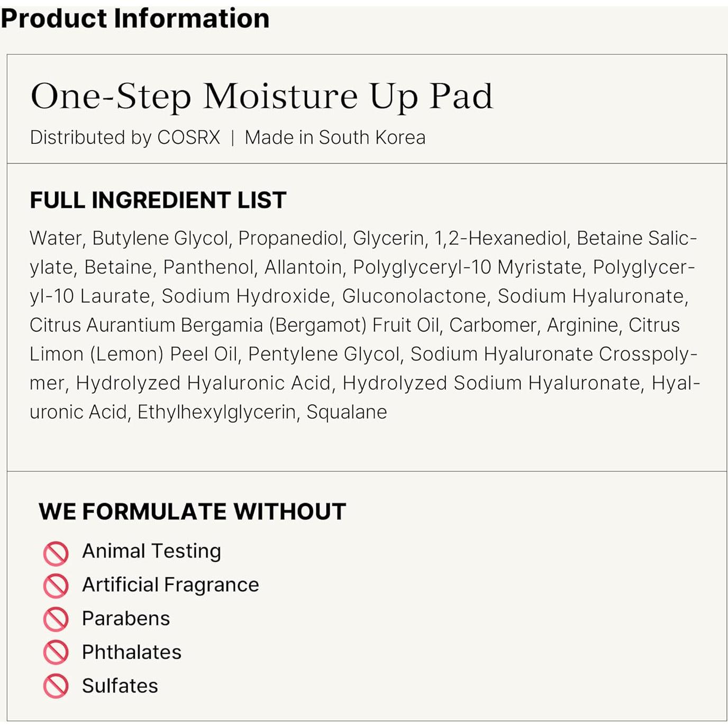
Task: Click the prohibition icon beside Parabens
Action: (56, 620)
